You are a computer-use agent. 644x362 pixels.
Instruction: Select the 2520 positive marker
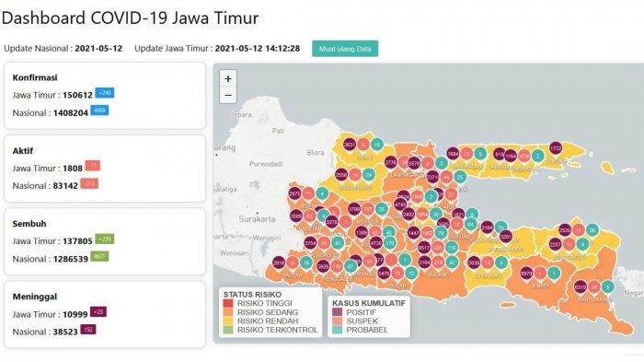[x=565, y=230]
